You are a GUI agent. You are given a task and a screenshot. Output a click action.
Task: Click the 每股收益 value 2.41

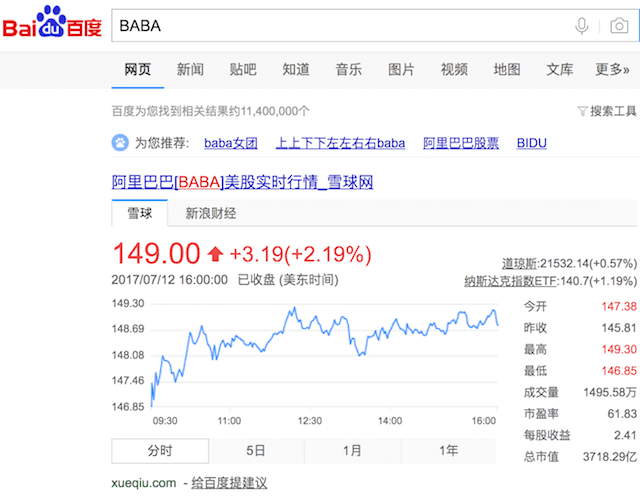tap(625, 436)
